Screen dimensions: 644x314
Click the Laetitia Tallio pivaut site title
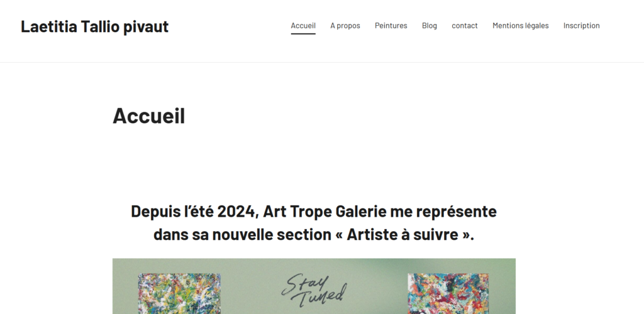94,26
